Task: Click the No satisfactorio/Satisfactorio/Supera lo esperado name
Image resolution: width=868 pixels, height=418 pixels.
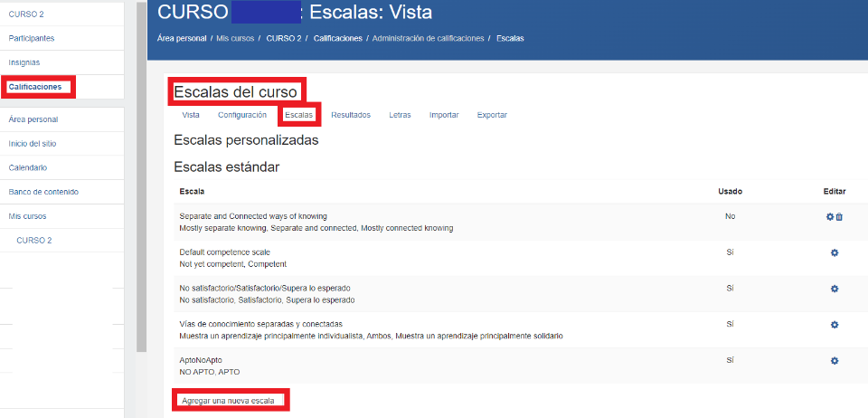Action: 265,289
